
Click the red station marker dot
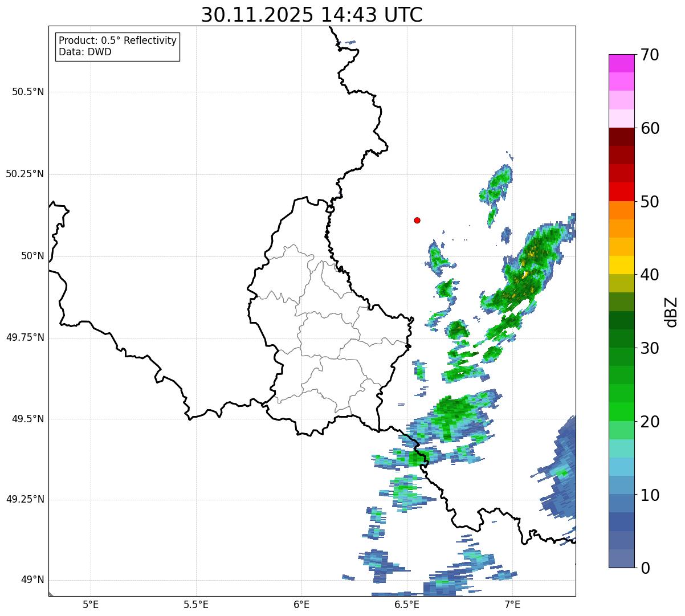tap(417, 220)
